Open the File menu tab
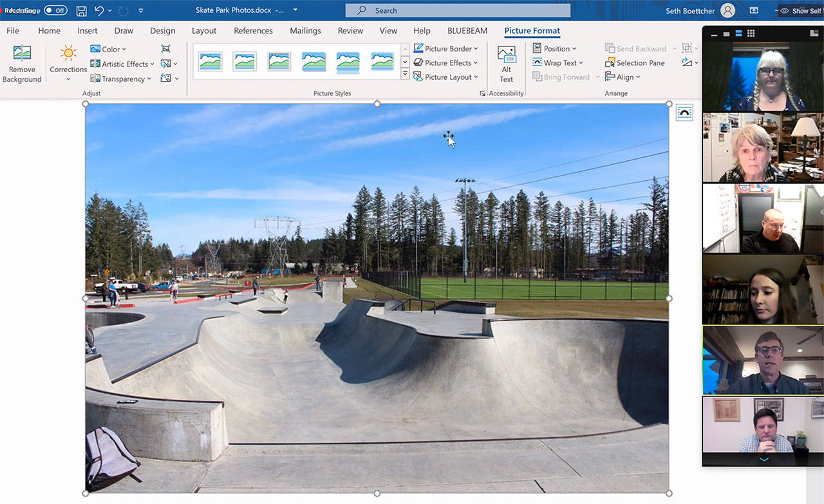 [13, 31]
